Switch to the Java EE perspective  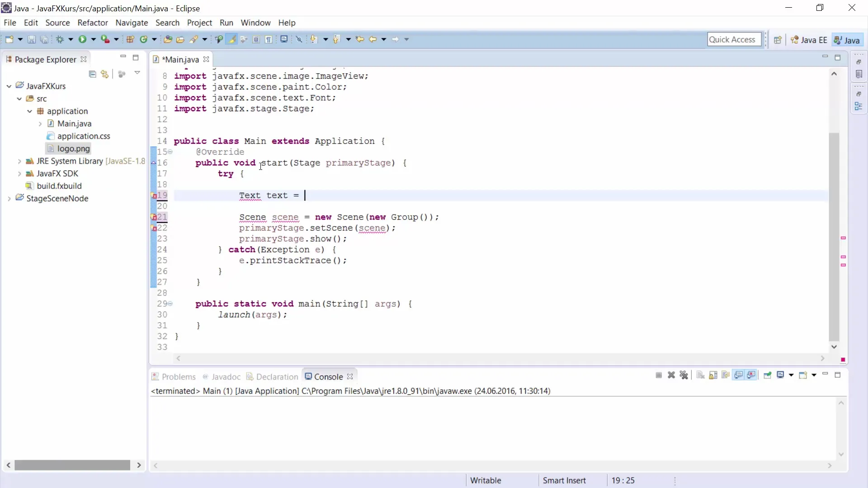[x=809, y=40]
